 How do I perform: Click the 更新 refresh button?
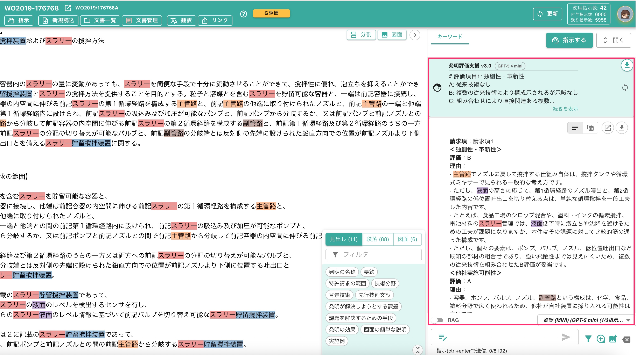547,14
